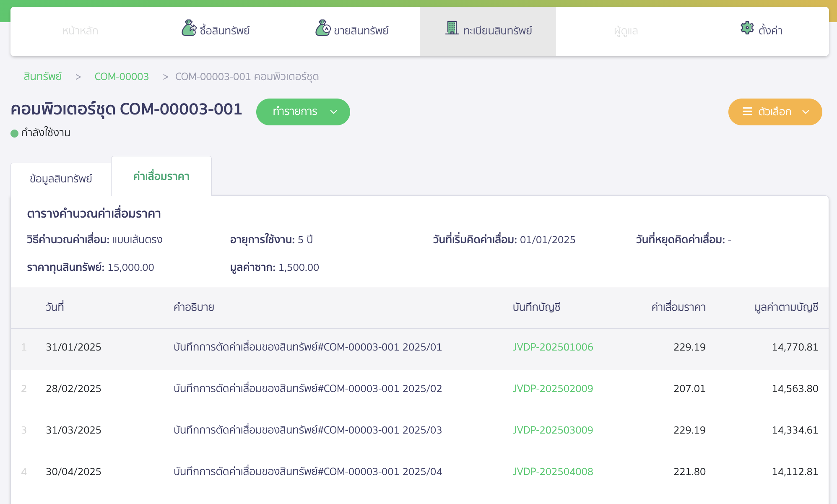Viewport: 837px width, 504px height.
Task: Expand the ทำรายการ dropdown chevron
Action: (334, 112)
